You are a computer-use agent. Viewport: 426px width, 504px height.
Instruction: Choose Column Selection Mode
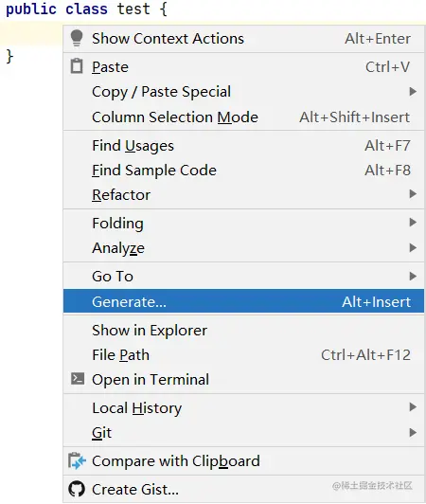pyautogui.click(x=243, y=117)
